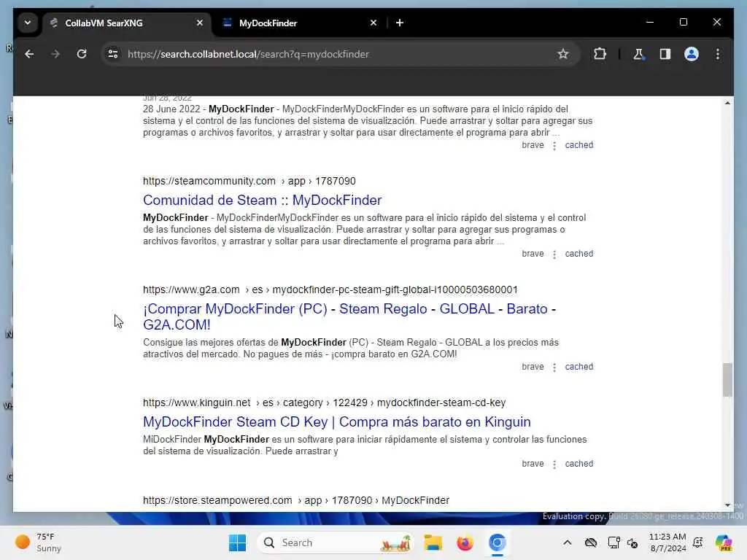Open the Chrome three-dot menu
This screenshot has width=747, height=560.
pos(718,54)
